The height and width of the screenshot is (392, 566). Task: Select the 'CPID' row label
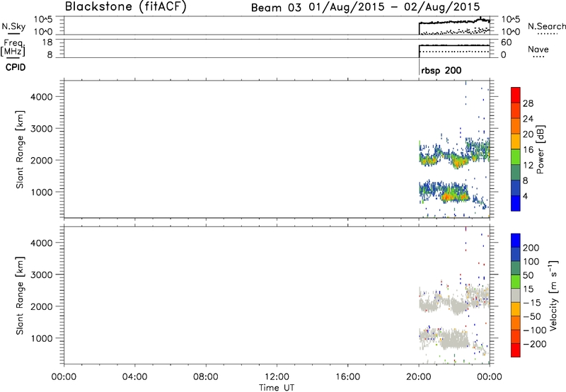(x=16, y=67)
